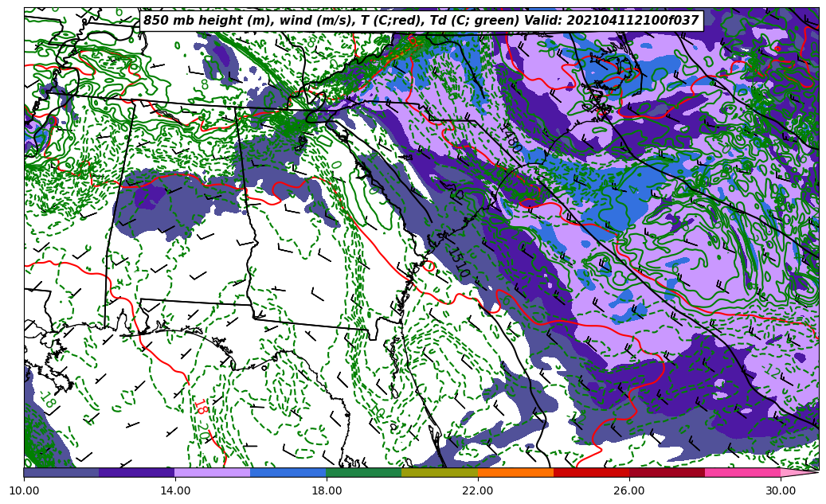Pick the olive 20–22 colorbar segment

click(439, 472)
